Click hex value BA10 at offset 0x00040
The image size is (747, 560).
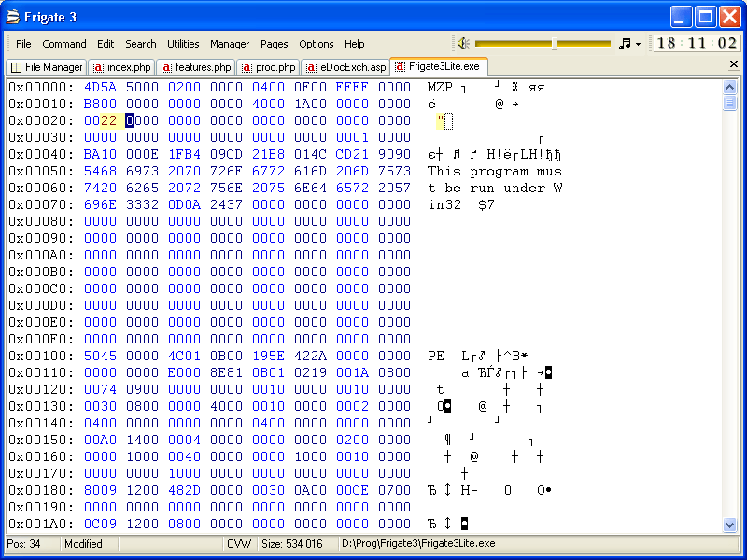pos(100,154)
